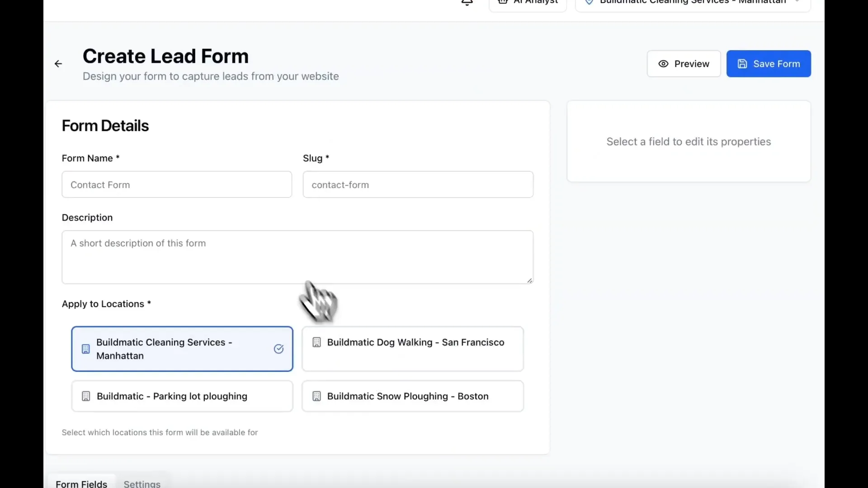
Task: Click the Save Form button
Action: 769,64
